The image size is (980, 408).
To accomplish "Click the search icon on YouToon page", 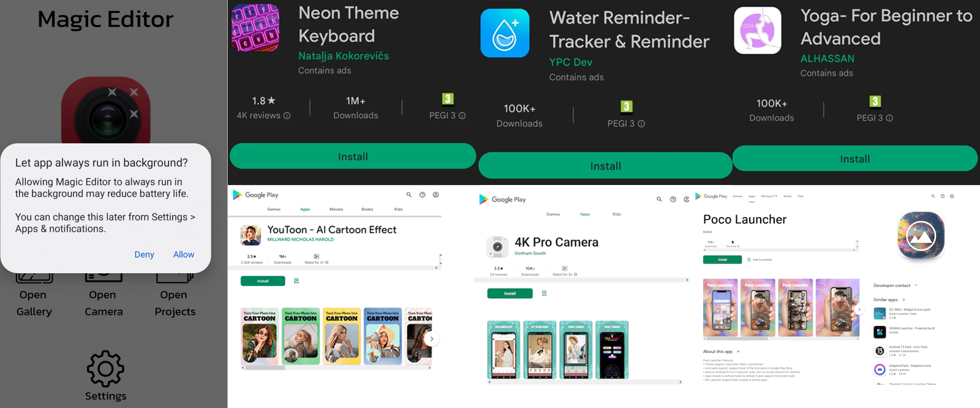I will (409, 195).
